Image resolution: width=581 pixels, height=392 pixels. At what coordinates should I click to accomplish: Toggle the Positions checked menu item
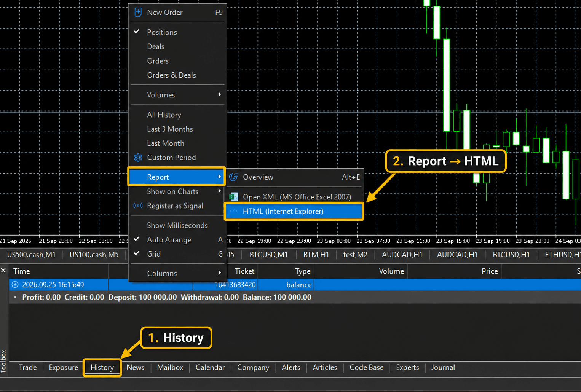177,32
